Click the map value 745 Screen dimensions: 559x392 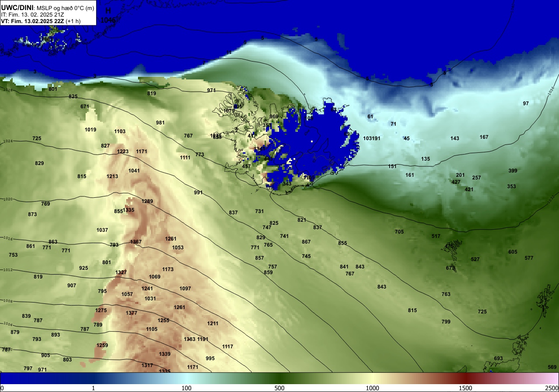click(306, 256)
